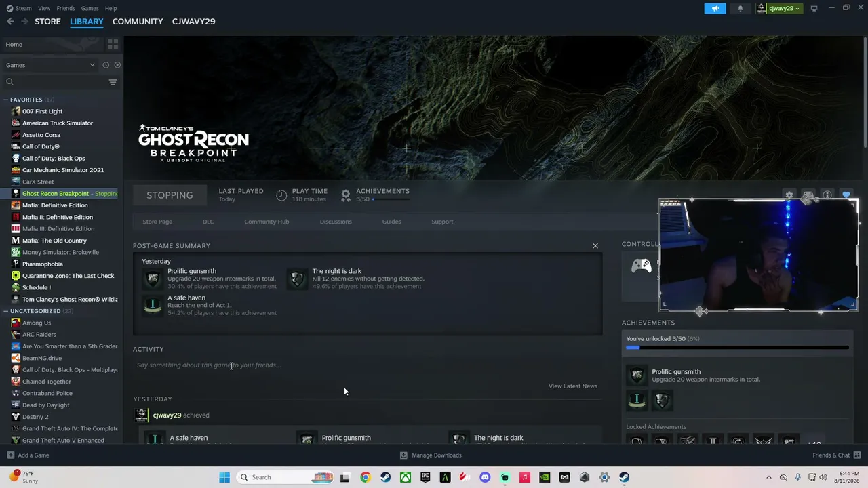Open The night is dark achievement icon in summary
The height and width of the screenshot is (488, 868).
click(x=297, y=279)
